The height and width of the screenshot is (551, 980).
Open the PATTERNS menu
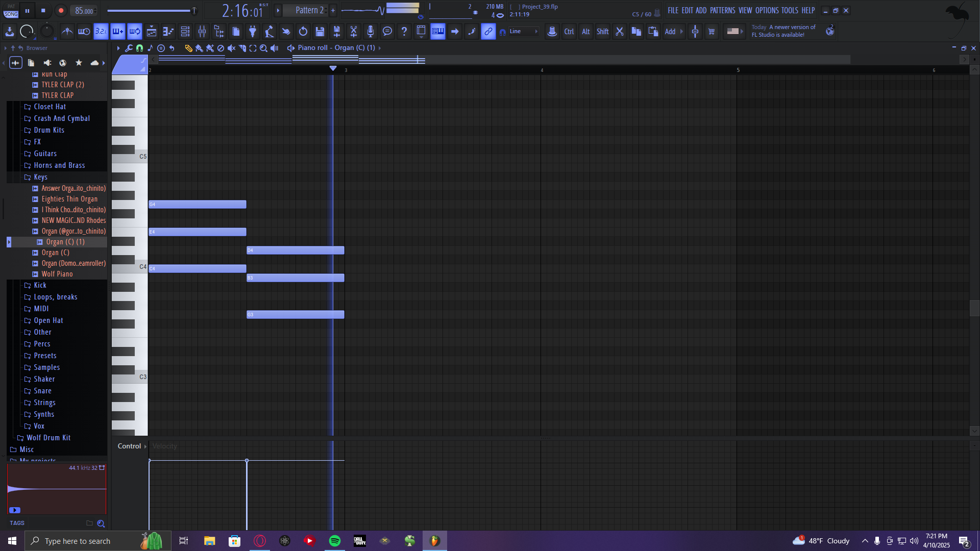(x=722, y=10)
